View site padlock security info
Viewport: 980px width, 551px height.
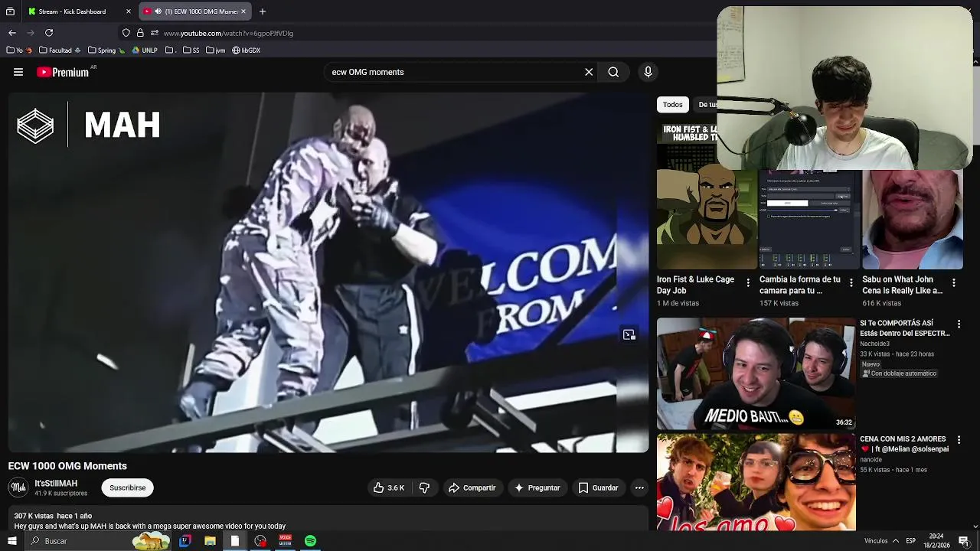coord(140,33)
